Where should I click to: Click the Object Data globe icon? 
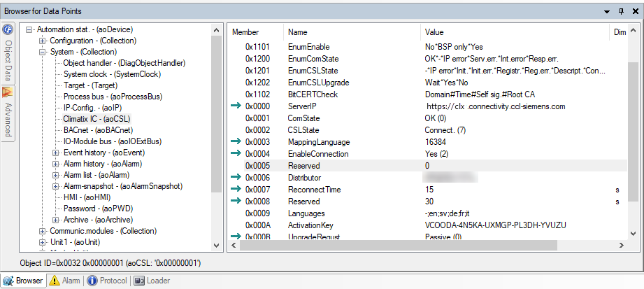click(x=8, y=29)
